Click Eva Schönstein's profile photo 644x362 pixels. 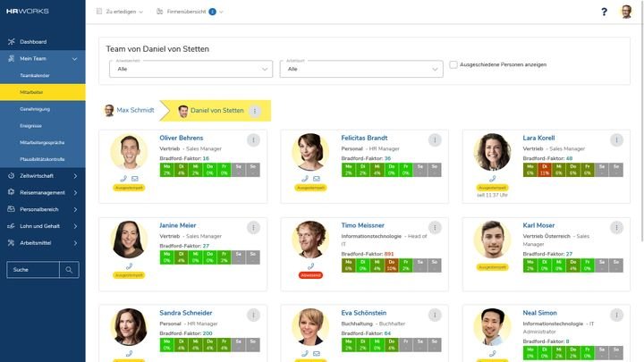[310, 327]
